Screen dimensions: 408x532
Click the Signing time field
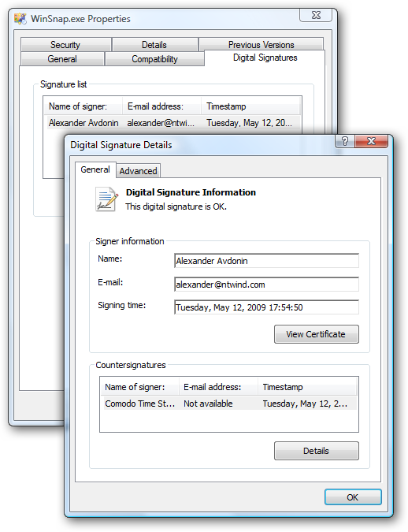point(266,307)
